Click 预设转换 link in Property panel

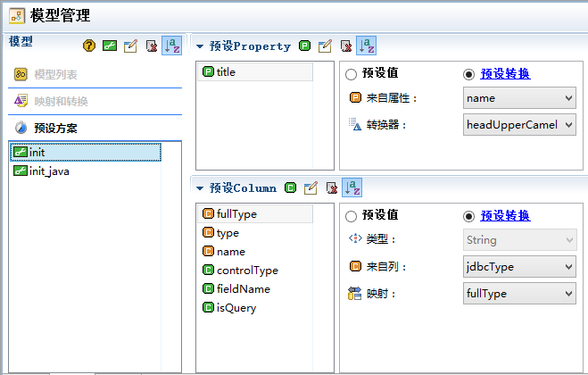point(505,73)
